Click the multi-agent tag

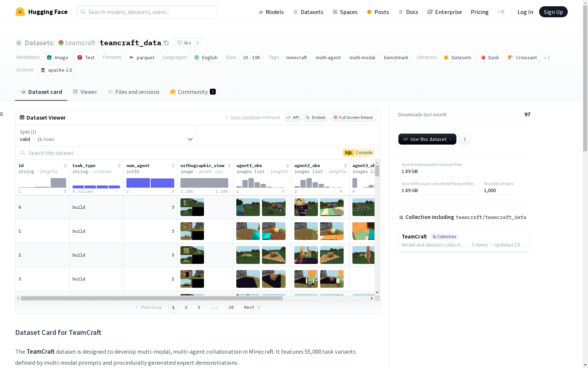328,57
